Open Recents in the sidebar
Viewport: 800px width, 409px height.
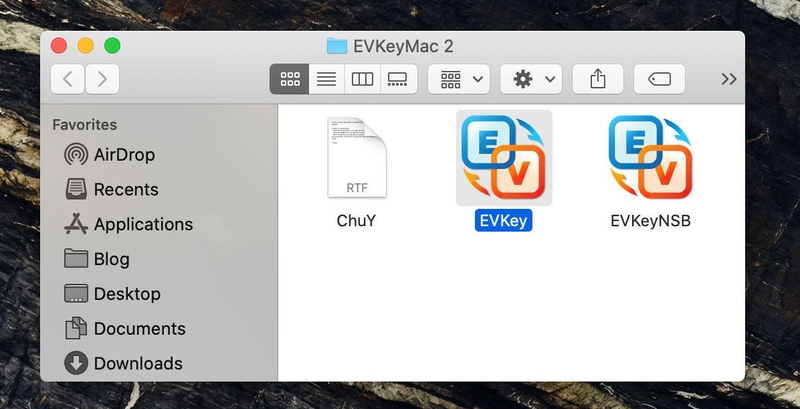pos(111,189)
